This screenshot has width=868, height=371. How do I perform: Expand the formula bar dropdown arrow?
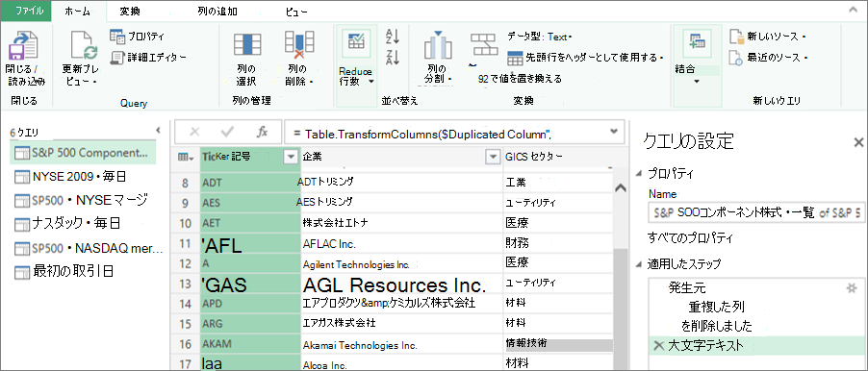pos(613,132)
